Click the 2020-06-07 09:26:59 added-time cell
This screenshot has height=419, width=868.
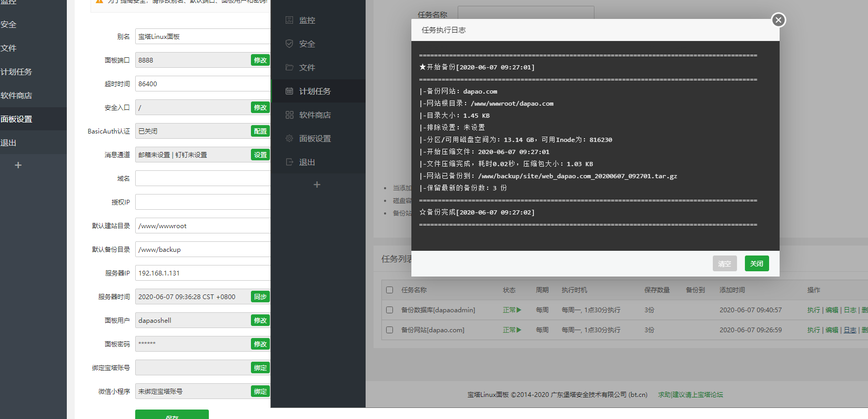[751, 330]
